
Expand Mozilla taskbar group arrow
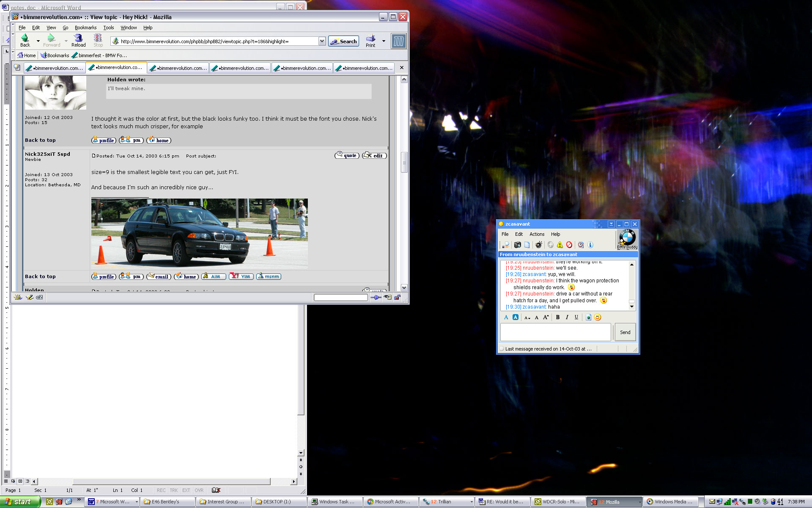click(639, 502)
